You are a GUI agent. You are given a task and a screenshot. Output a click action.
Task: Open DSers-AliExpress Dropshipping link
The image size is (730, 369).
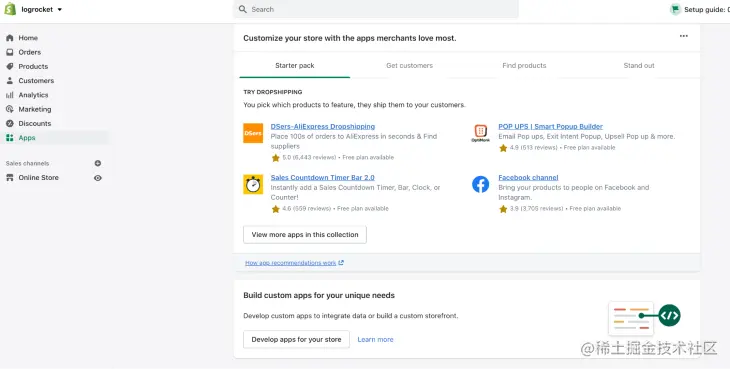pos(323,127)
